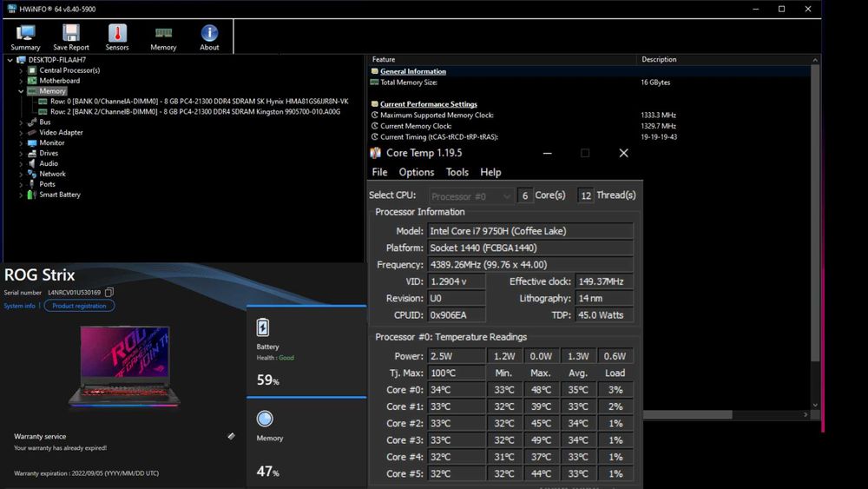Click the battery icon in the ASUS panel
Screen dimensions: 868x489
[263, 327]
